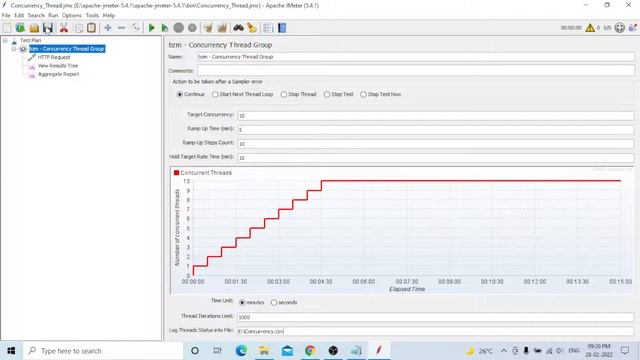Screen dimensions: 640x360
Task: Click the Target Concurrency field
Action: [x=436, y=116]
